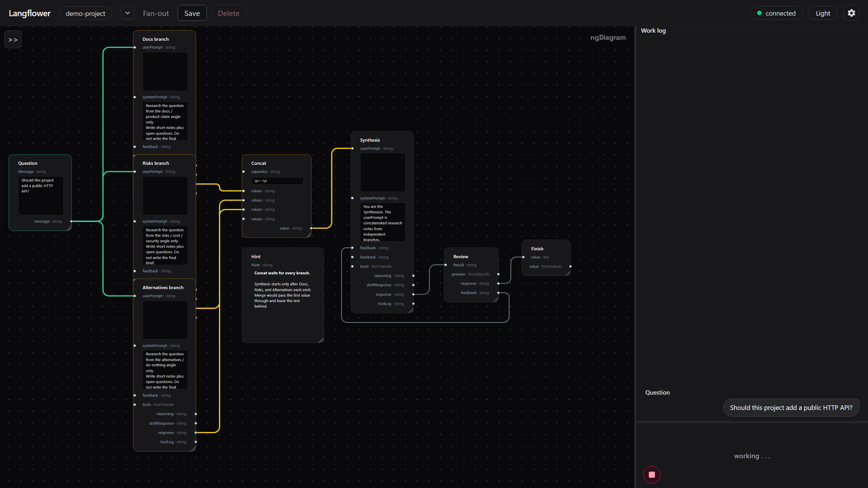Click the Review Result input port

point(446,265)
